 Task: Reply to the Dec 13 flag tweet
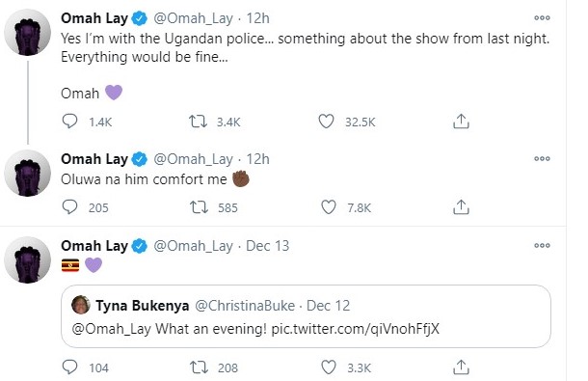pyautogui.click(x=69, y=367)
